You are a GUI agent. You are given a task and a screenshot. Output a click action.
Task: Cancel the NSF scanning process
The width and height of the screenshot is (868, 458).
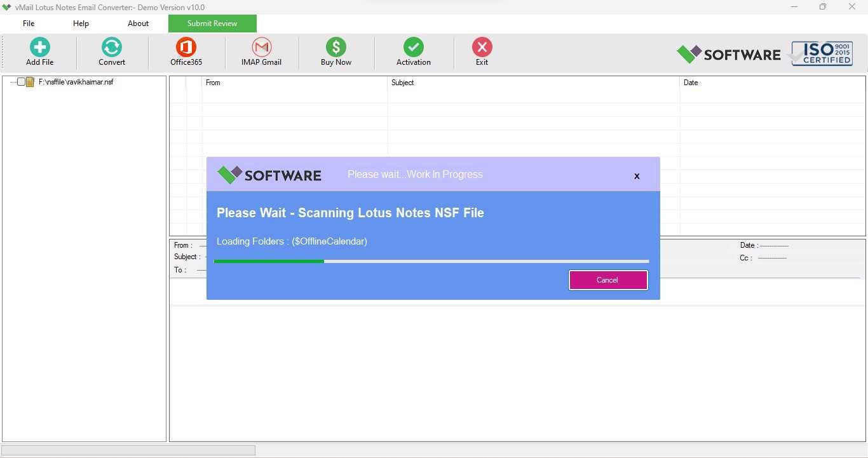tap(608, 280)
